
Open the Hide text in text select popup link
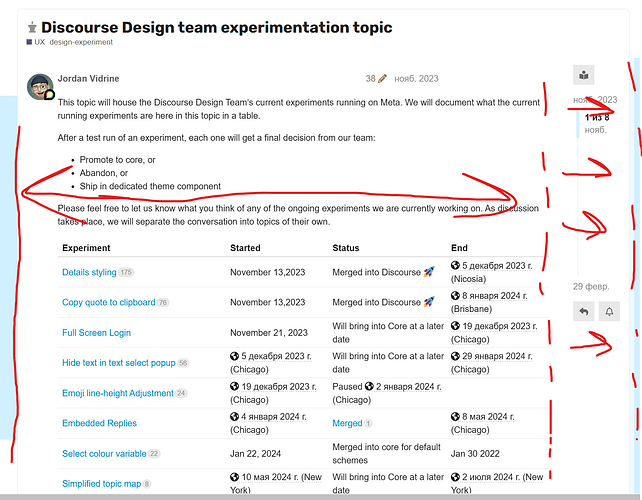click(119, 363)
